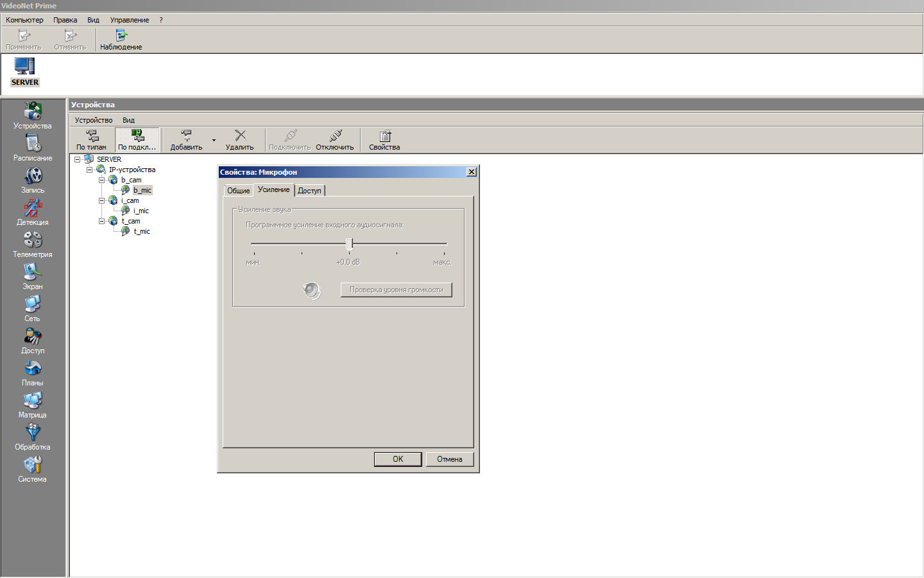Screen dimensions: 924x578
Task: Open the Запись recording section
Action: pos(32,180)
